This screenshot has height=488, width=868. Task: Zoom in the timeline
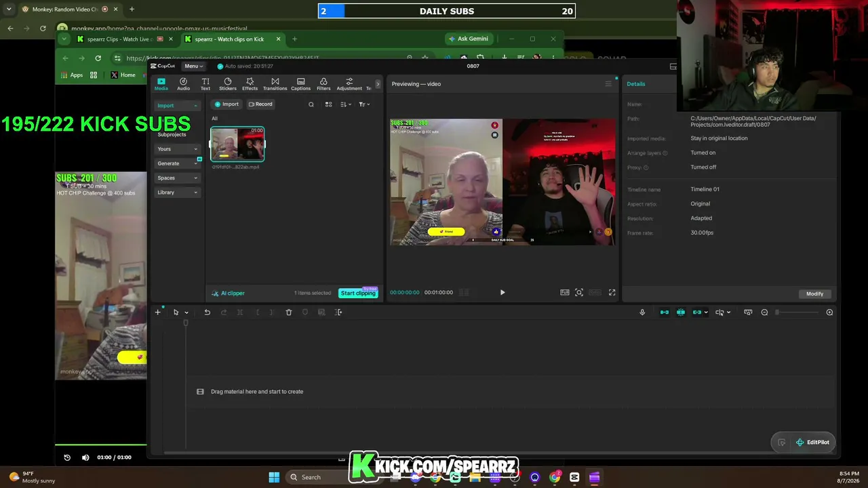(829, 312)
